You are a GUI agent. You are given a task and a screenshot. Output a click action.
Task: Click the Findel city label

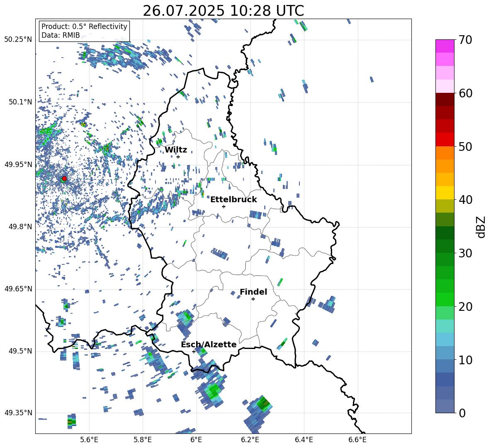pyautogui.click(x=253, y=292)
